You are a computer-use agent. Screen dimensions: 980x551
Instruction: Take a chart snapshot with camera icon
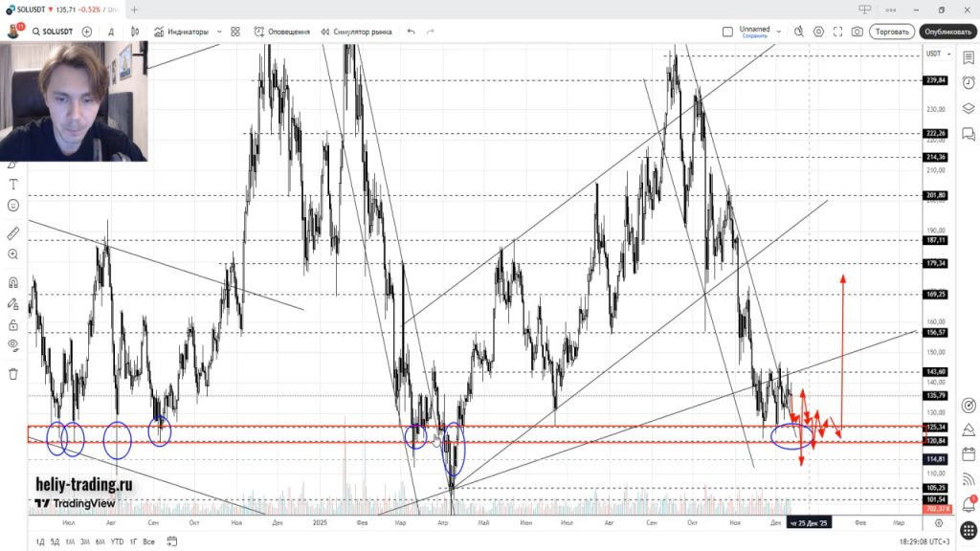857,32
